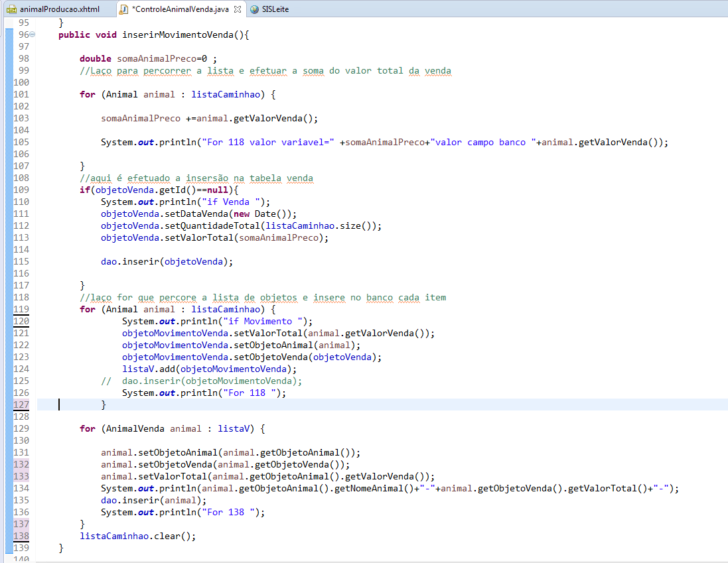
Task: Open the SISLeite browser tab
Action: (275, 9)
